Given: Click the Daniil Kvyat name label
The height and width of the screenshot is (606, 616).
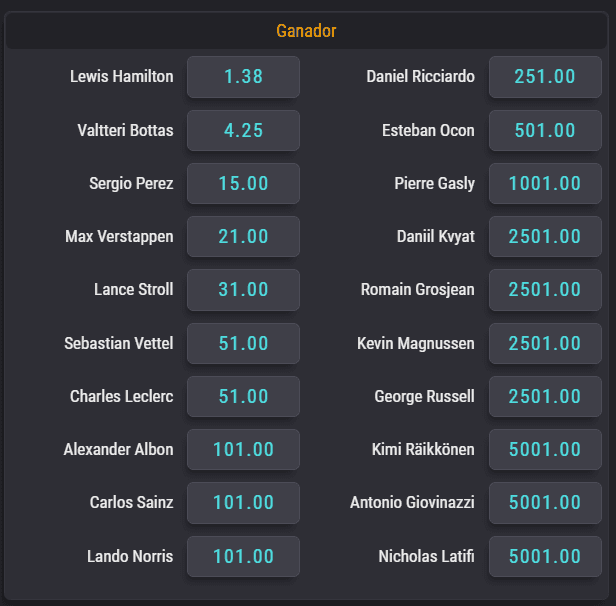Looking at the screenshot, I should [436, 237].
